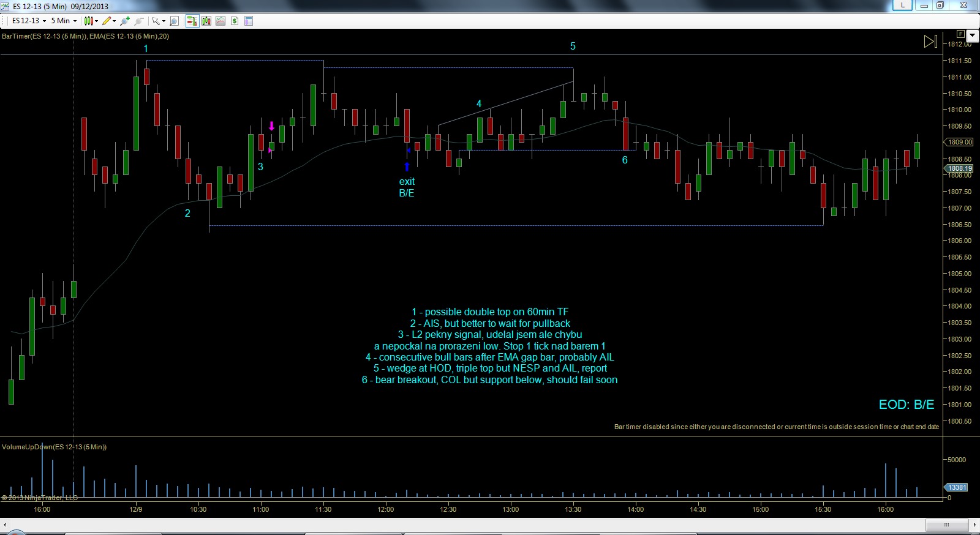
Task: Click the chart window title bar icon
Action: pos(6,6)
